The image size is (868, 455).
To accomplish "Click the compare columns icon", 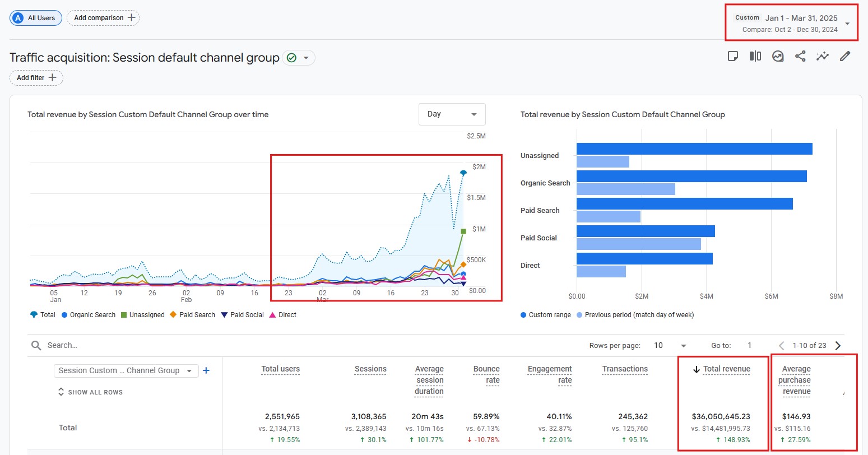I will click(x=755, y=56).
